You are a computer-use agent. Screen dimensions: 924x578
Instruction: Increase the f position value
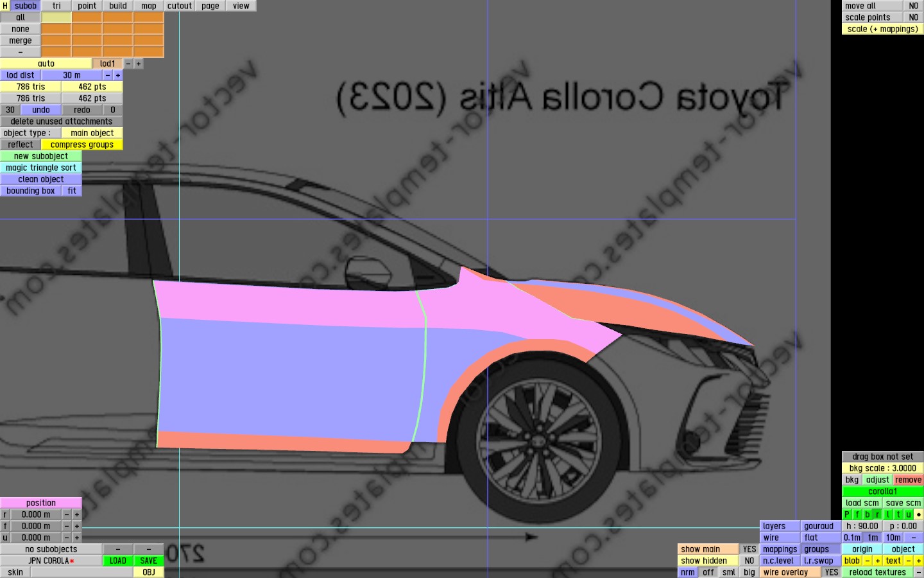click(77, 526)
